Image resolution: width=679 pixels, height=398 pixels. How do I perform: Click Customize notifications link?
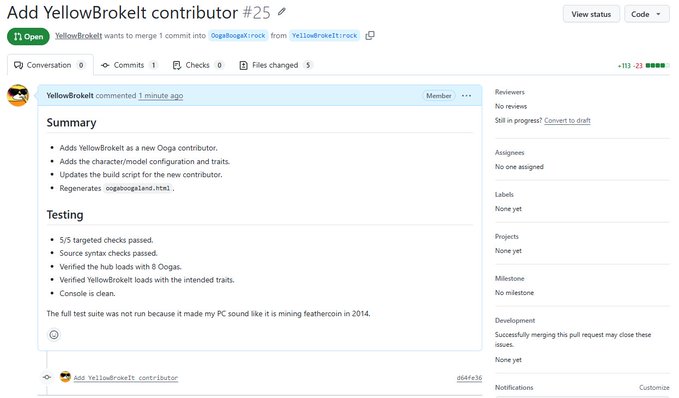(654, 388)
